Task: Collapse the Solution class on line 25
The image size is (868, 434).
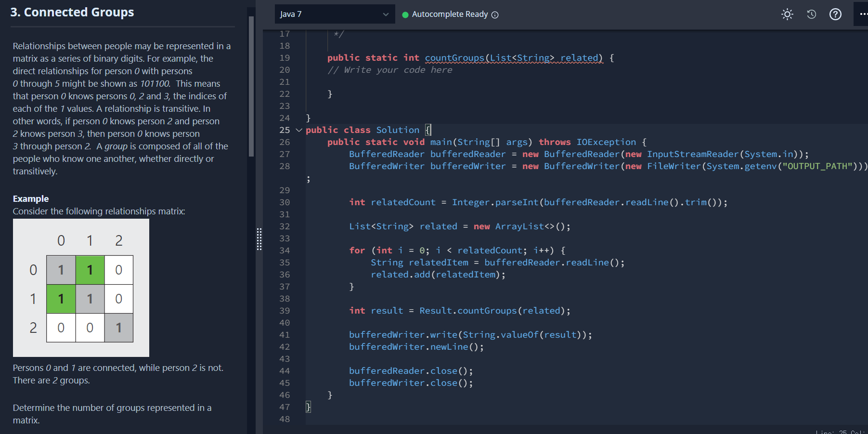Action: 299,130
